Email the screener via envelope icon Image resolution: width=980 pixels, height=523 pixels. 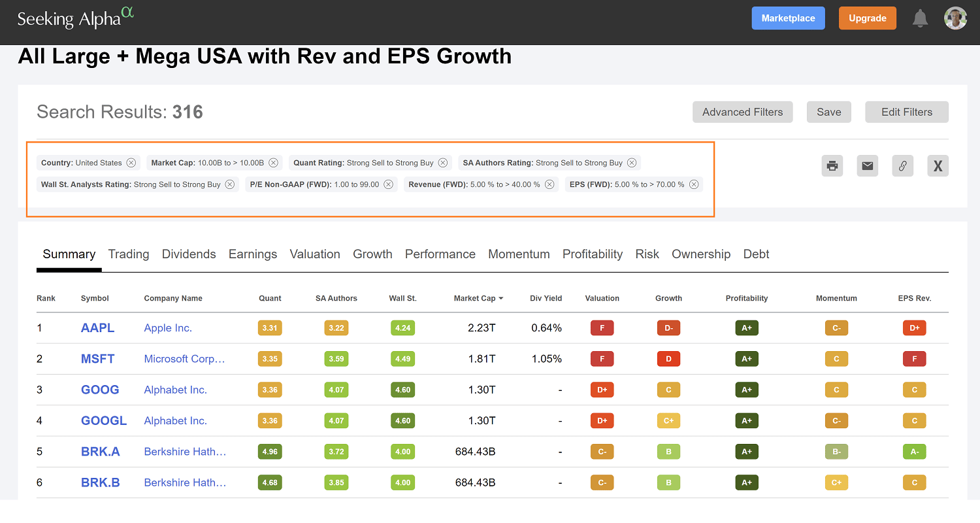pyautogui.click(x=868, y=166)
